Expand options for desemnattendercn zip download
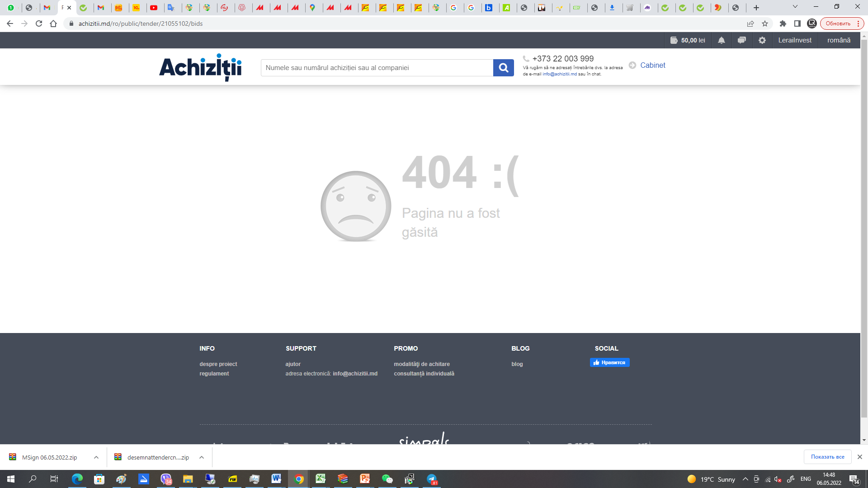Viewport: 868px width, 488px height. pyautogui.click(x=202, y=457)
